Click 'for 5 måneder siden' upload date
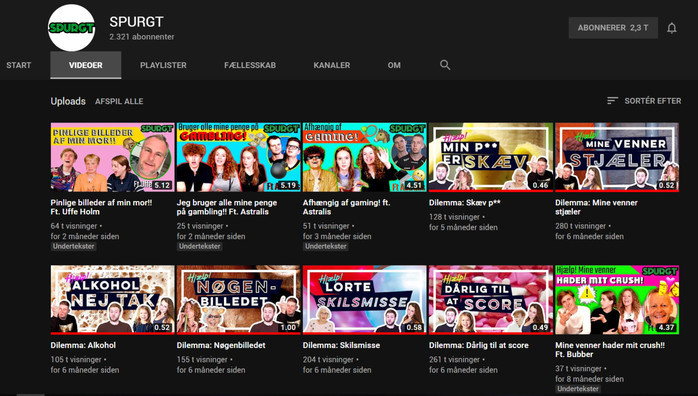 [463, 227]
